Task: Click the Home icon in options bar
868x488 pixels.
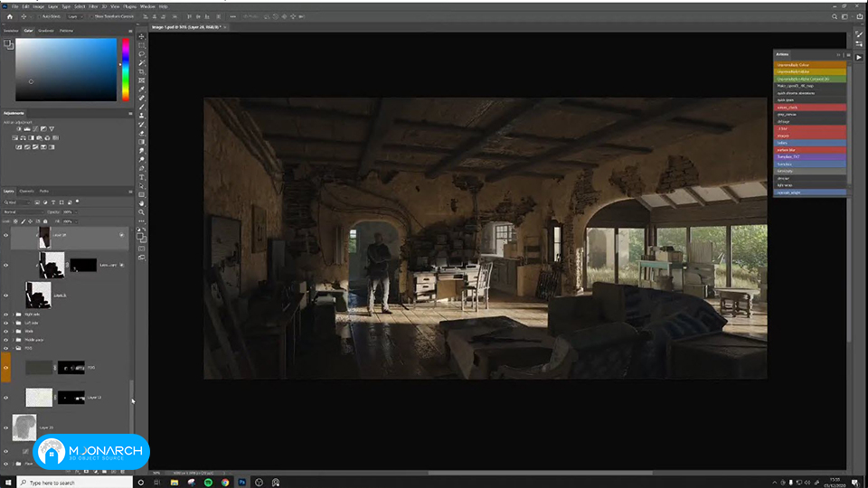Action: point(9,16)
